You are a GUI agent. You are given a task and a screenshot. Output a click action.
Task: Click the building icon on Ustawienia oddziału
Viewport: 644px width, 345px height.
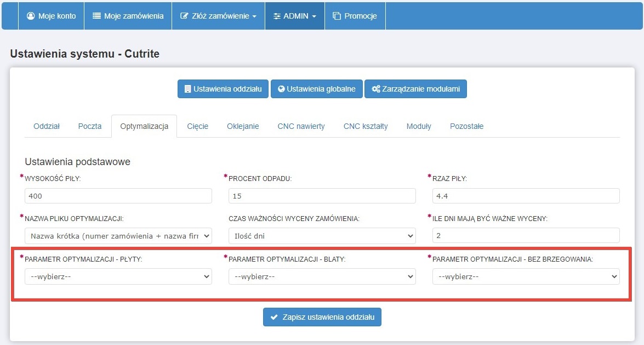187,89
